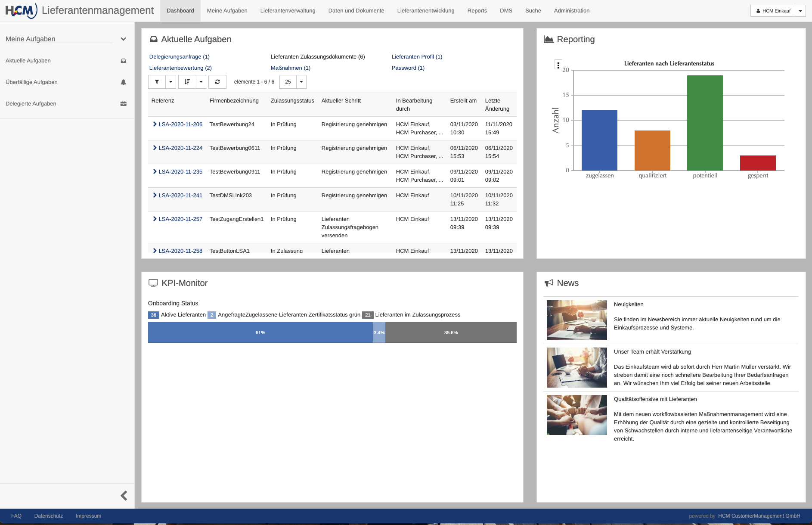Open the filter dropdown arrow

(171, 82)
